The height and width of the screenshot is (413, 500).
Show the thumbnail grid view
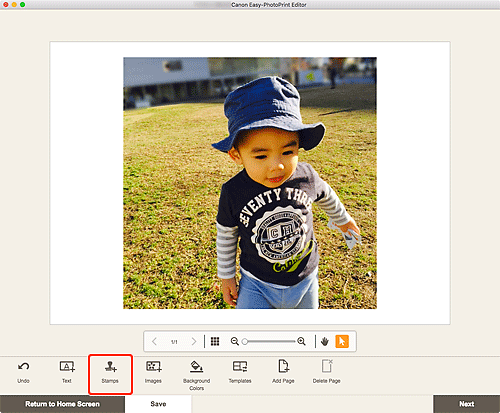coord(215,341)
